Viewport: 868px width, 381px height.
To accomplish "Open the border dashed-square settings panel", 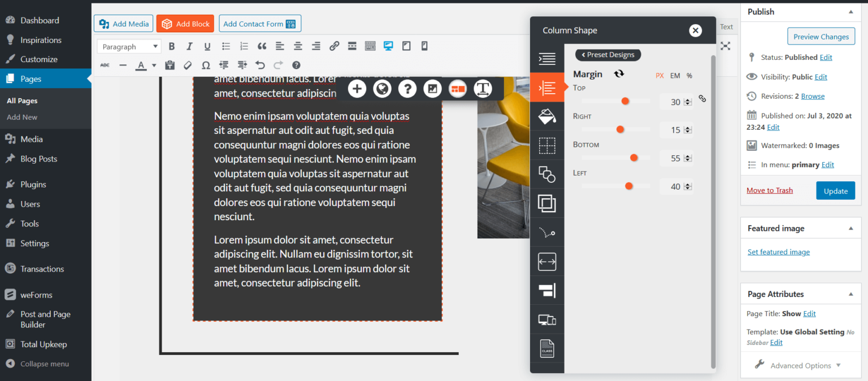I will tap(547, 146).
